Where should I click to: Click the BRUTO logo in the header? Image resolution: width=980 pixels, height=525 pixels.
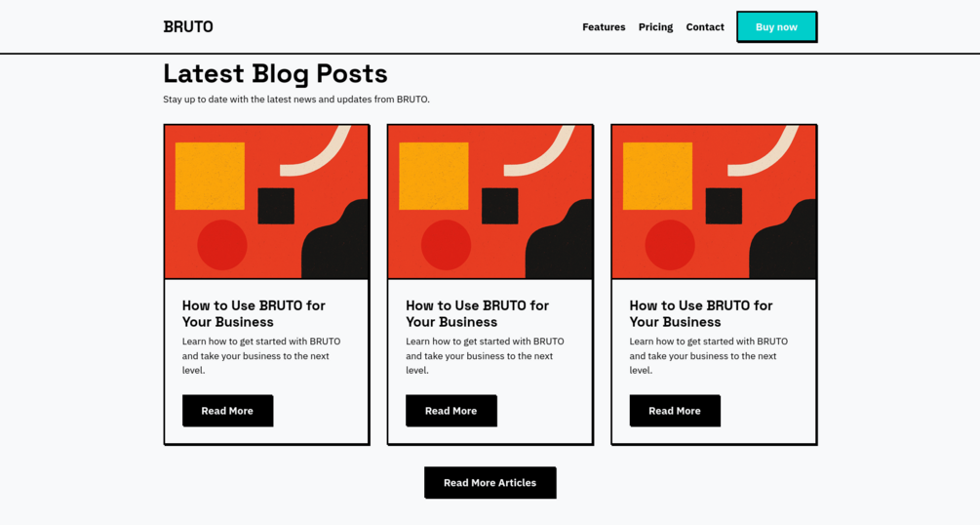188,26
